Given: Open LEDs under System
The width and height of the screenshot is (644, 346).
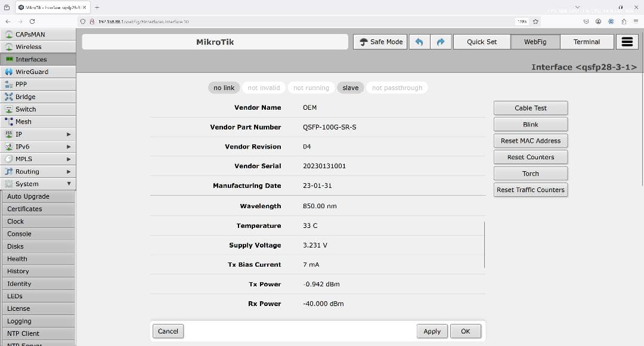Looking at the screenshot, I should click(x=39, y=296).
